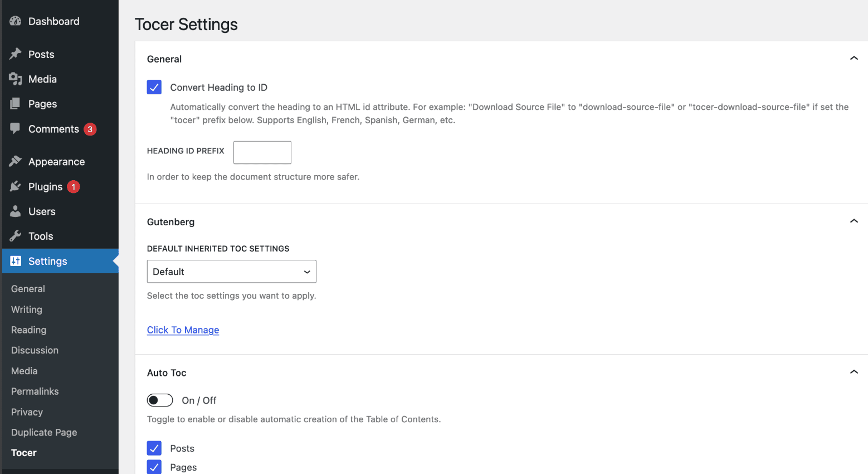Uncheck the Convert Heading to ID checkbox
868x474 pixels.
click(154, 87)
